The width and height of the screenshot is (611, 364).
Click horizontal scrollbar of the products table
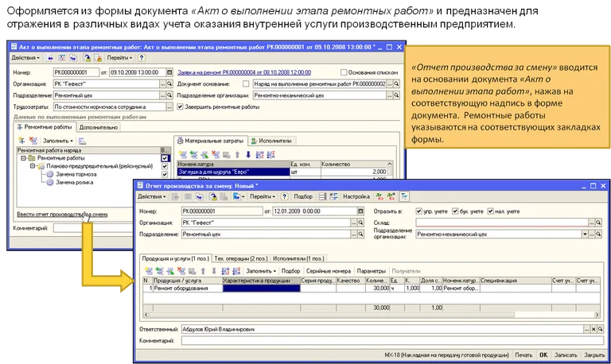point(372,315)
